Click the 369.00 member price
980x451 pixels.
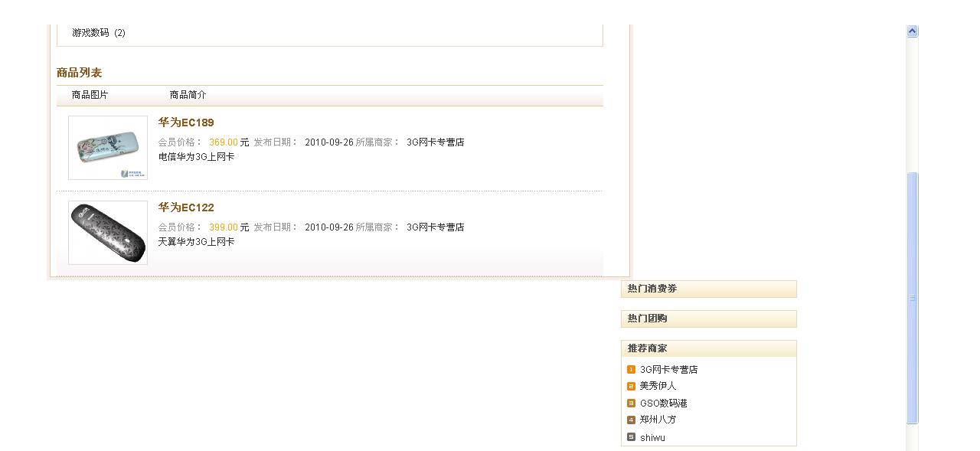tap(224, 142)
